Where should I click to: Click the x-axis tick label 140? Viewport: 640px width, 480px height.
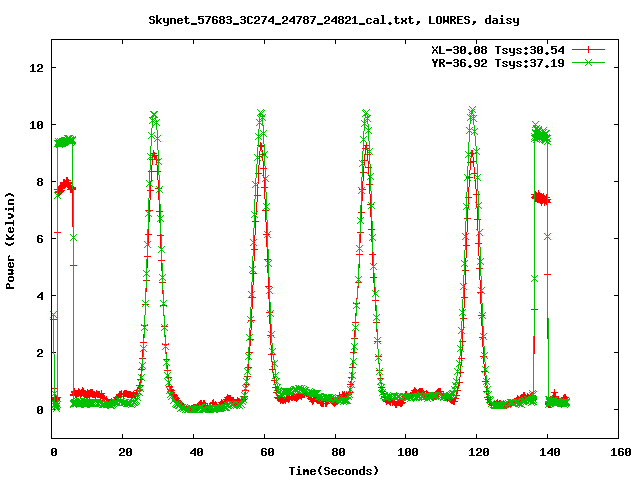(550, 452)
